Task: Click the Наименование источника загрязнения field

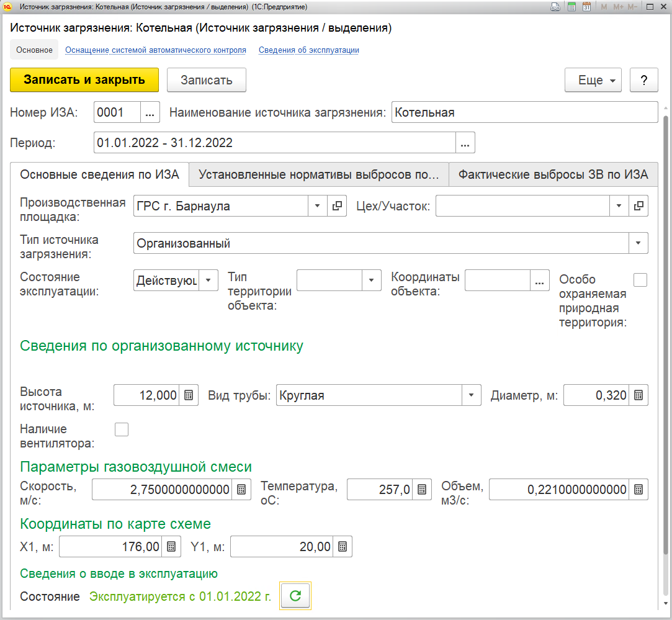Action: 524,112
